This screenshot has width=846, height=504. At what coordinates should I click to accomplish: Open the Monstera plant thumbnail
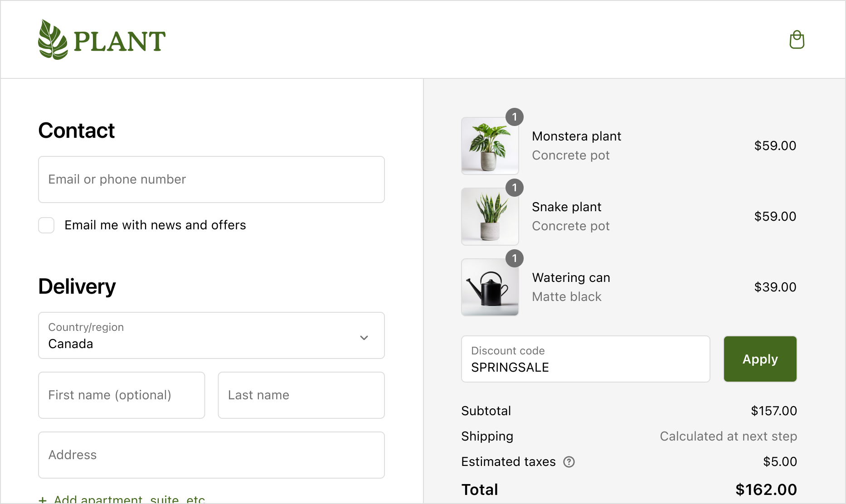(x=490, y=146)
